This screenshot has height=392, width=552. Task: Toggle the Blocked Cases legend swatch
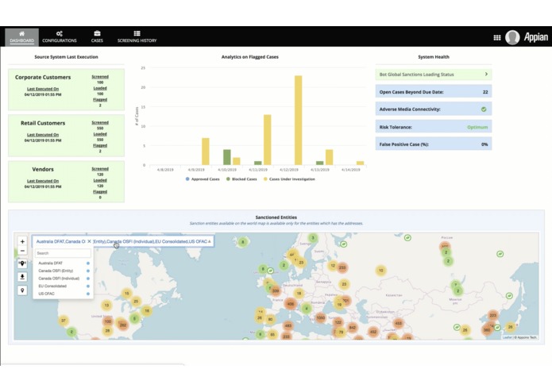pos(228,179)
